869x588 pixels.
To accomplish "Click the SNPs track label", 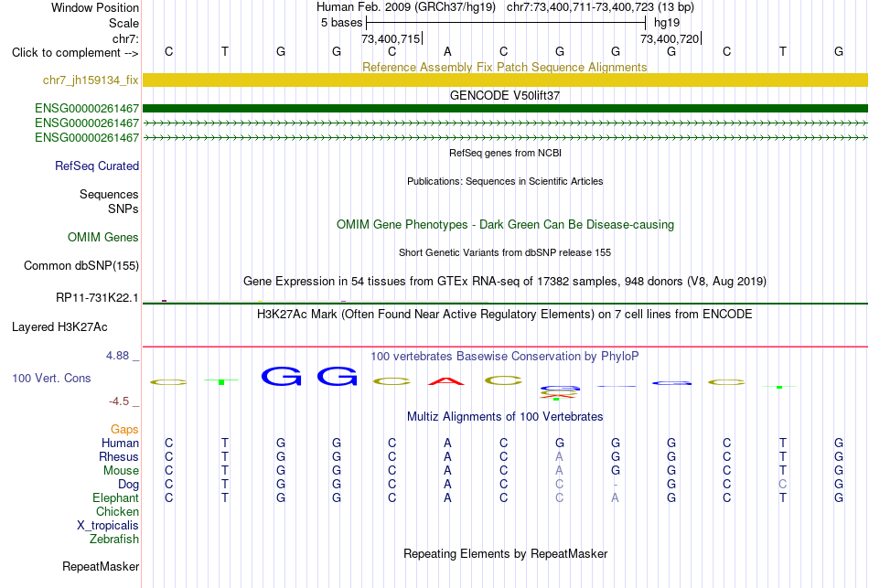I will [123, 208].
